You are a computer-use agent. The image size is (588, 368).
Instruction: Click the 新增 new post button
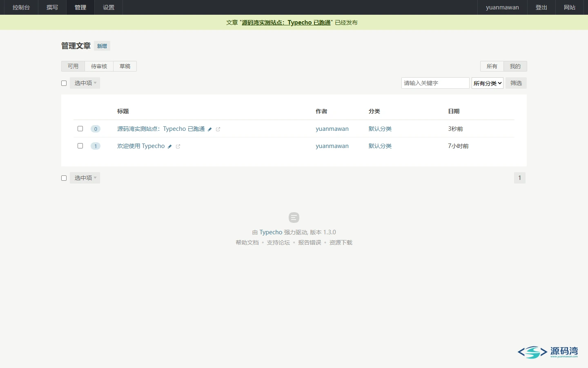click(102, 46)
